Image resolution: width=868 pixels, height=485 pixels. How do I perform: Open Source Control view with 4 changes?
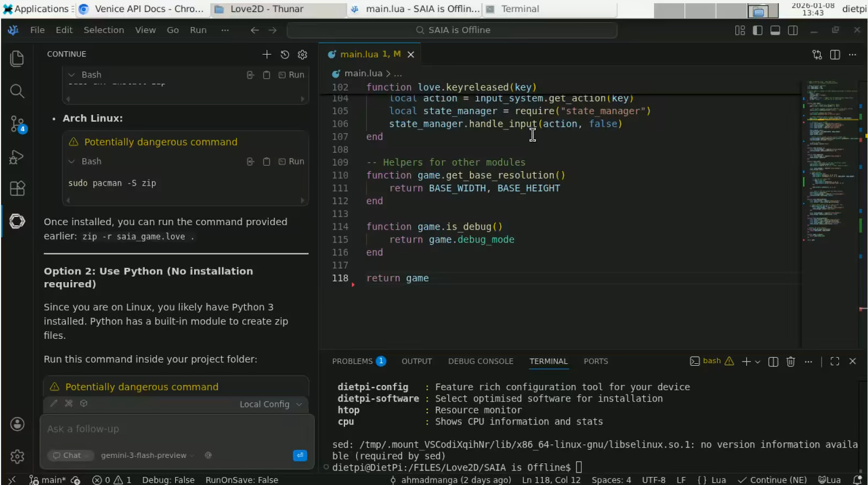pos(17,124)
